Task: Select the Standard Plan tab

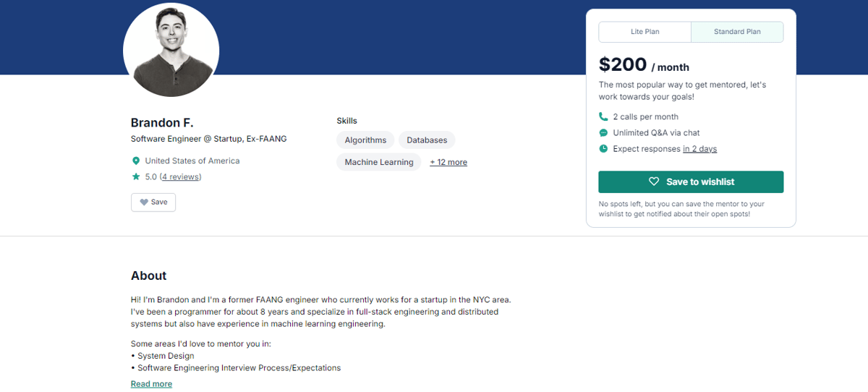Action: click(737, 32)
